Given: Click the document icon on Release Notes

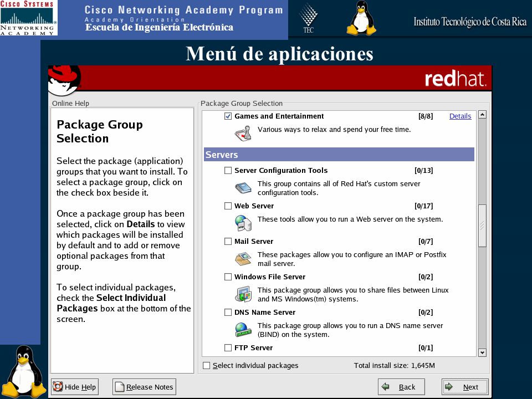Looking at the screenshot, I should [120, 387].
